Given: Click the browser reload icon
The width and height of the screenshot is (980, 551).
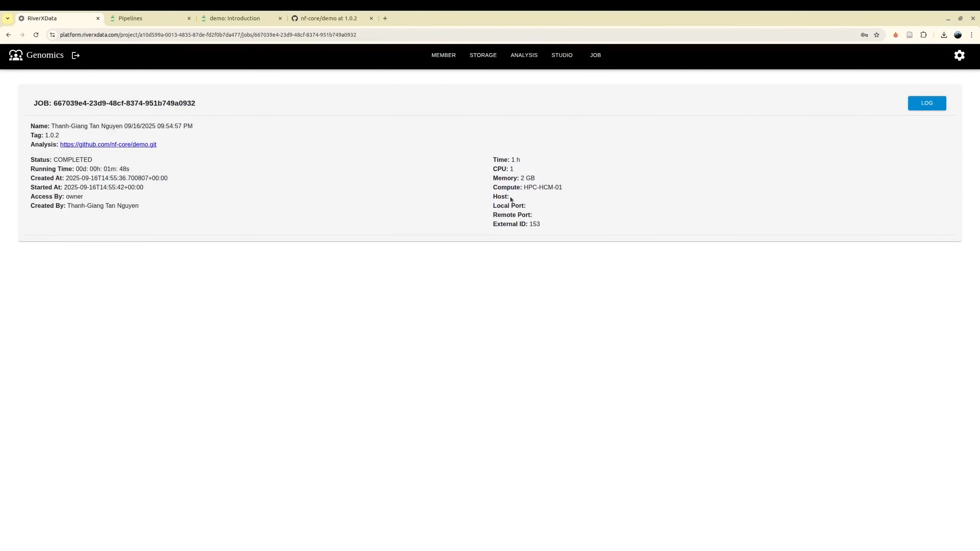Looking at the screenshot, I should click(36, 35).
